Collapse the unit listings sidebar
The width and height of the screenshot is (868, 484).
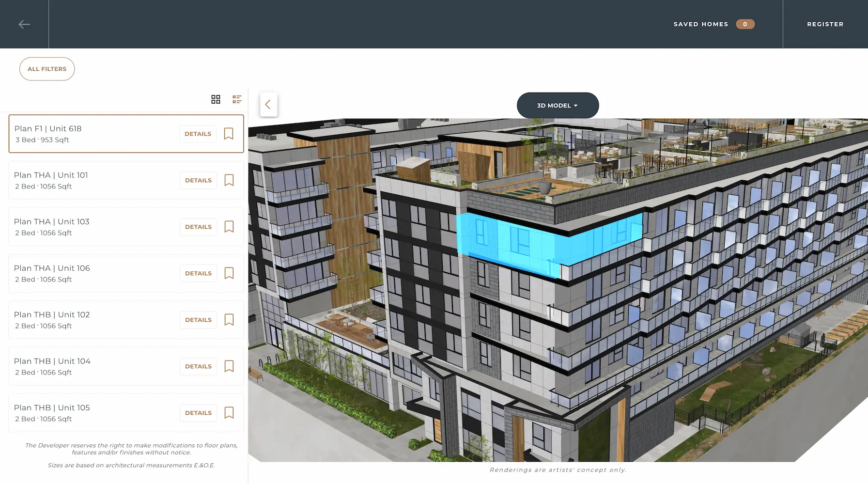pos(268,104)
